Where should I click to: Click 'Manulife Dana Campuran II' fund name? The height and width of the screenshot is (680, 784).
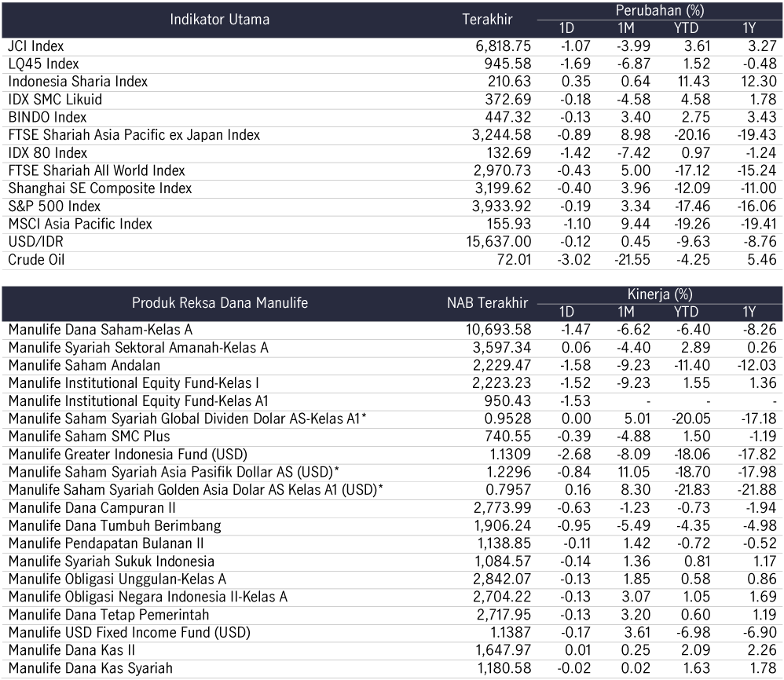click(x=92, y=508)
